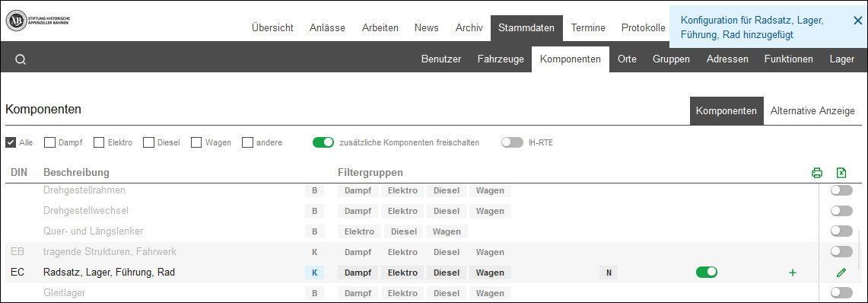Add a subcomponent with the green plus icon

click(793, 273)
